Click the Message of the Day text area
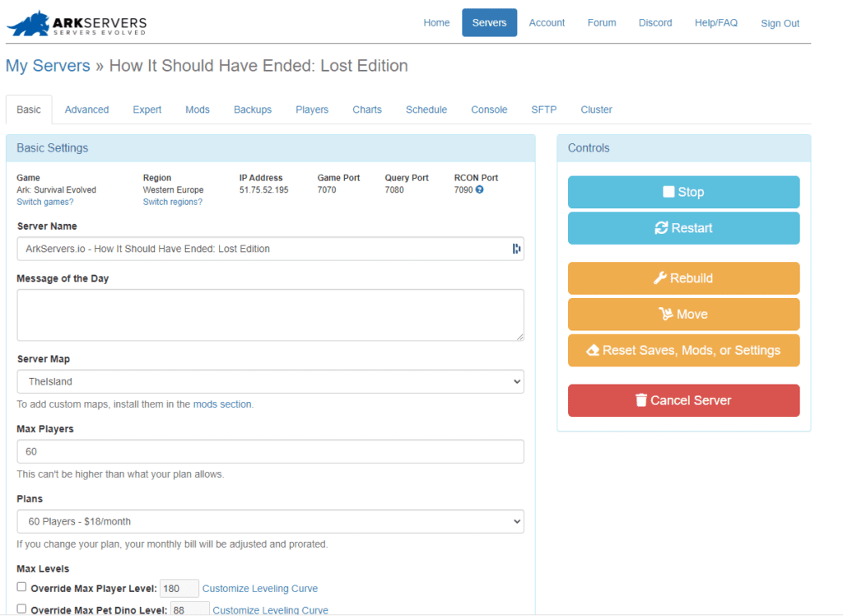 pos(270,315)
